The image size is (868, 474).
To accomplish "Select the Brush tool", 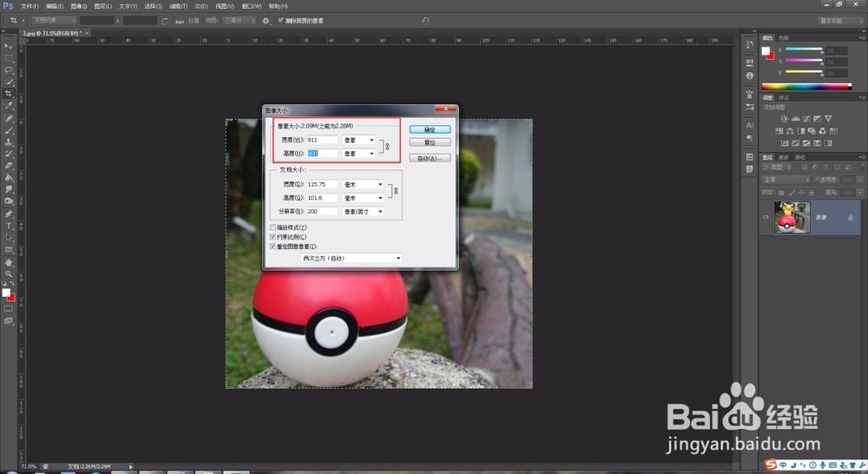I will pos(9,130).
